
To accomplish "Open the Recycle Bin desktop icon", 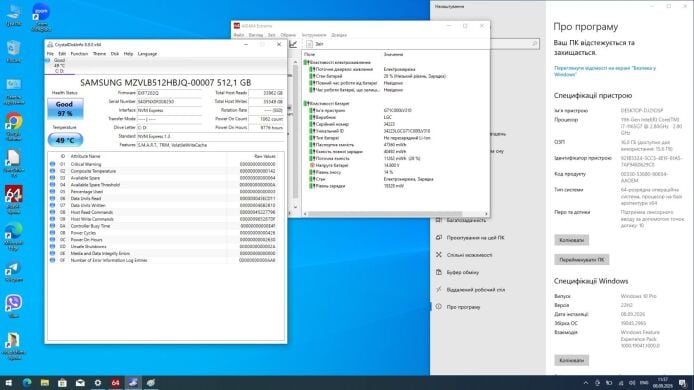I will tap(14, 52).
